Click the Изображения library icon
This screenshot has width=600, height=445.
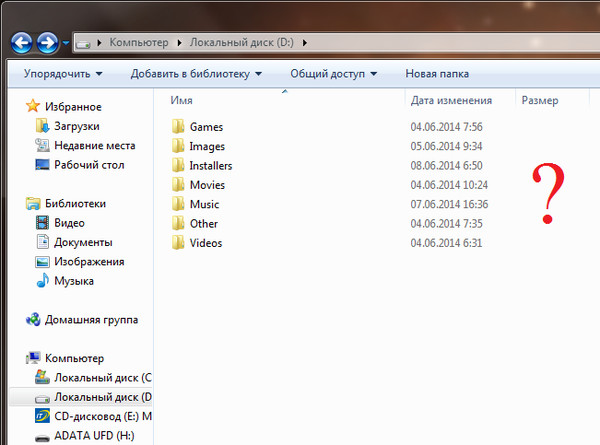click(42, 262)
